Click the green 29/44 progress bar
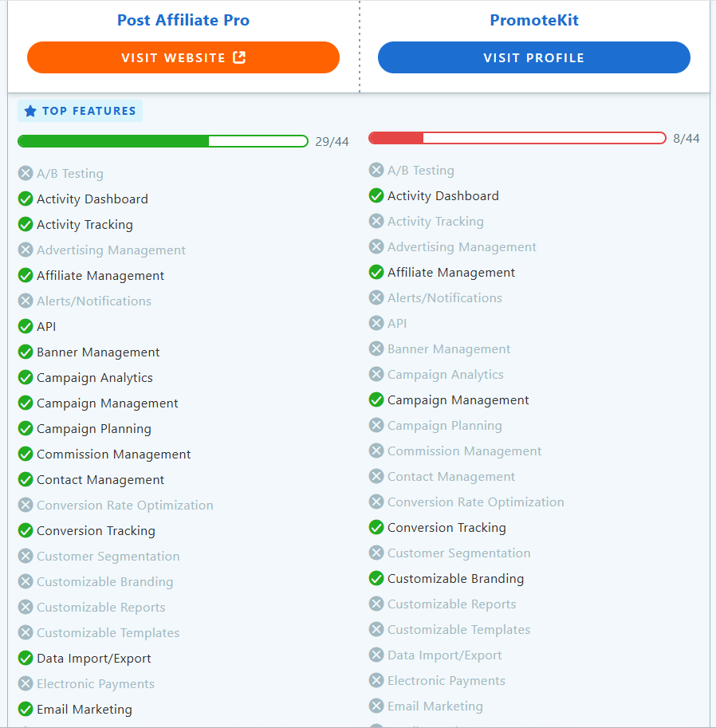Viewport: 716px width, 728px height. coord(163,140)
